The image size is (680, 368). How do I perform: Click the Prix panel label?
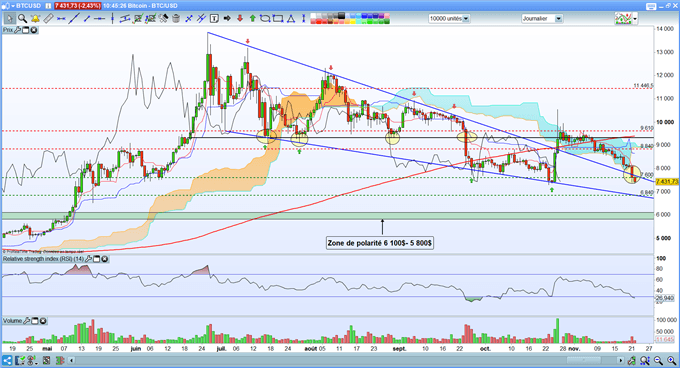8,30
